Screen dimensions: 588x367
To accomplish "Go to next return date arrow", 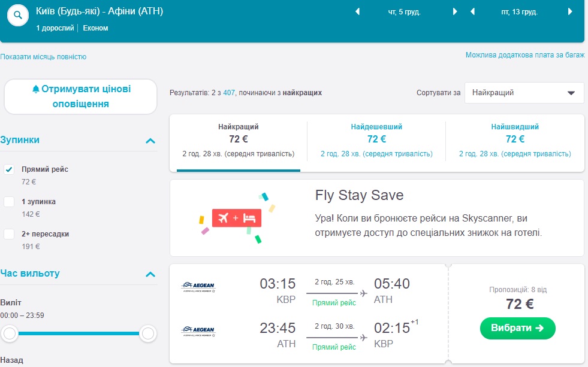I will (x=569, y=11).
